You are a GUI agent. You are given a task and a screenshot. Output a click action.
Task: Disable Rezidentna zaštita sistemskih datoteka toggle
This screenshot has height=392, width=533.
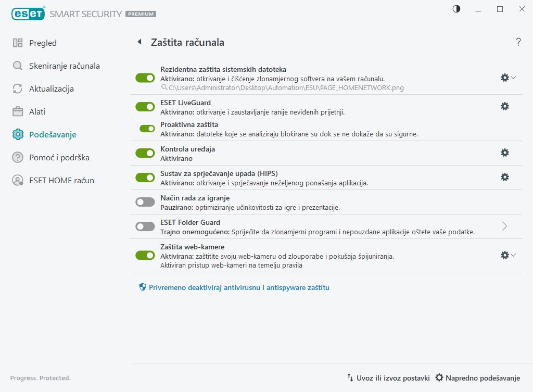[x=145, y=78]
